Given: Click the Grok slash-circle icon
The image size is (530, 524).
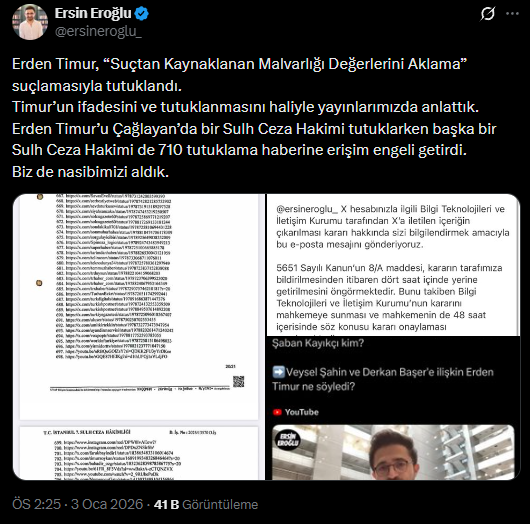Looking at the screenshot, I should [487, 14].
